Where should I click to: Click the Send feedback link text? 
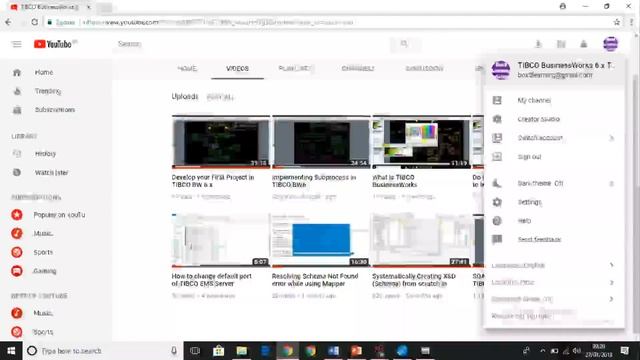pos(539,240)
